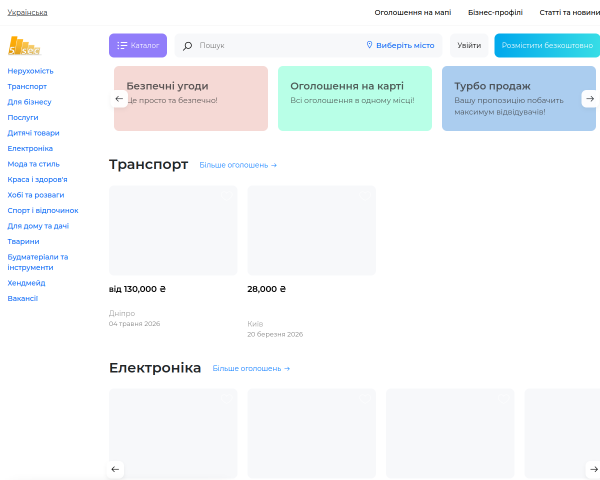Favorite the 28,000 ₴ Kyiv listing
600x480 pixels.
[x=365, y=196]
